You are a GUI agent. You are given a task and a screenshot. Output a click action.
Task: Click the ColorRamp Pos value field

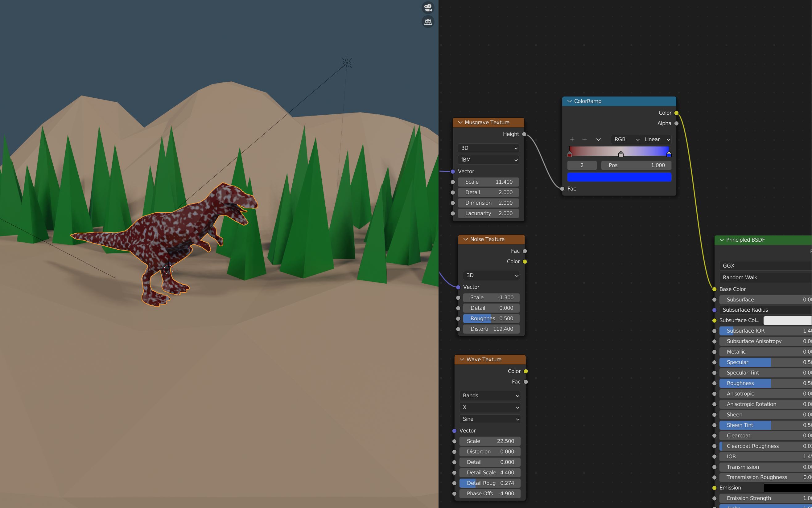[x=636, y=165]
